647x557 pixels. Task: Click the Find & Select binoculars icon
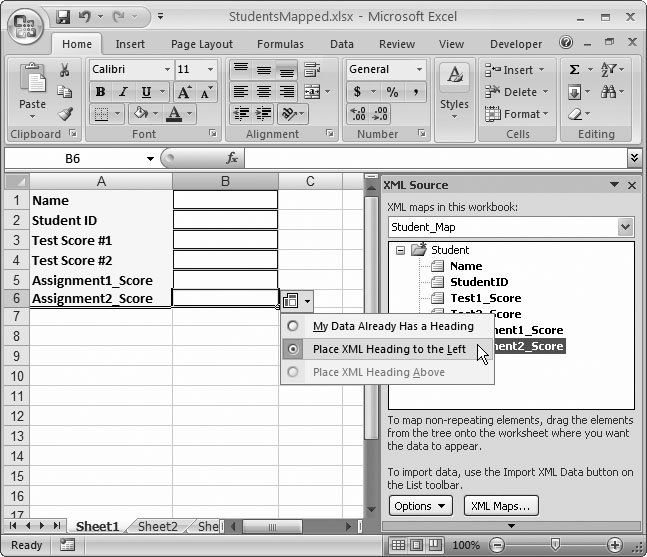pyautogui.click(x=610, y=92)
